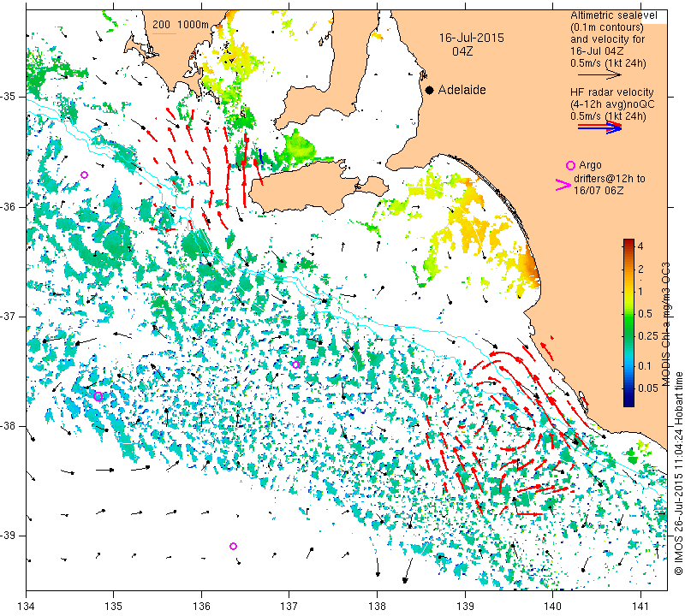Click the dark blue bottom of the colorbar
This screenshot has height=616, width=685.
(628, 402)
